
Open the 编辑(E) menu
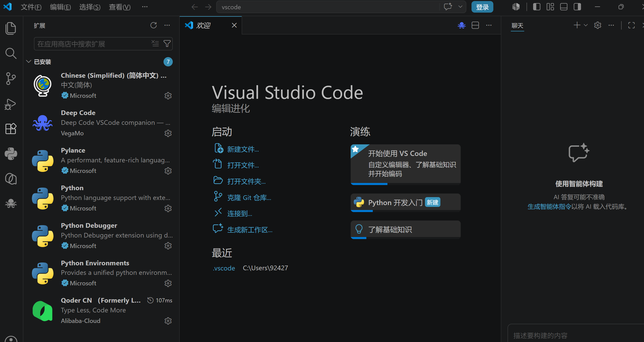coord(60,7)
